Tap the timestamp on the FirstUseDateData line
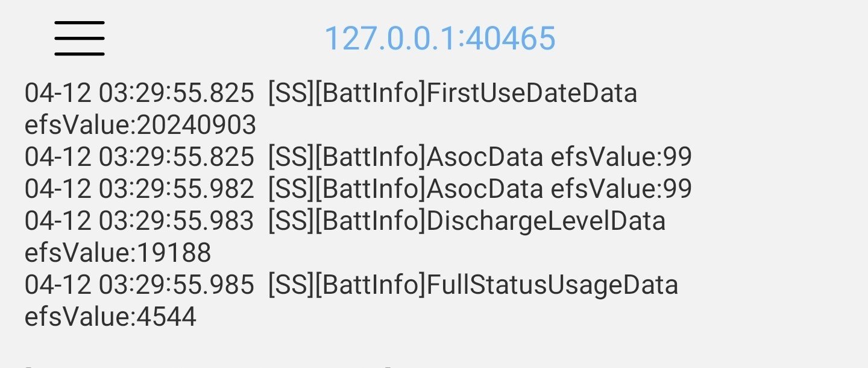 (x=176, y=94)
